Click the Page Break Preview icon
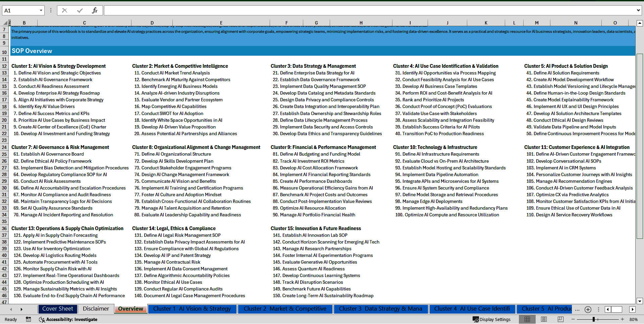Screen dimensions: 644x324 coord(560,319)
